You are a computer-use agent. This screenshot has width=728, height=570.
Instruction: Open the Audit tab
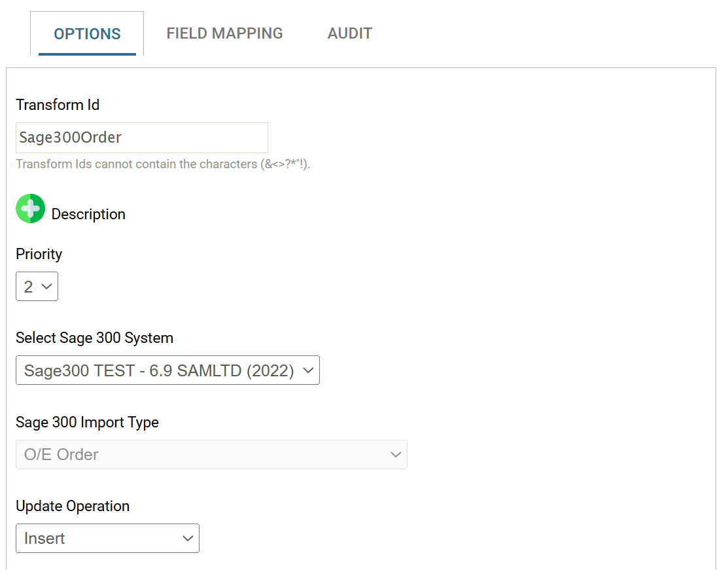pos(349,33)
